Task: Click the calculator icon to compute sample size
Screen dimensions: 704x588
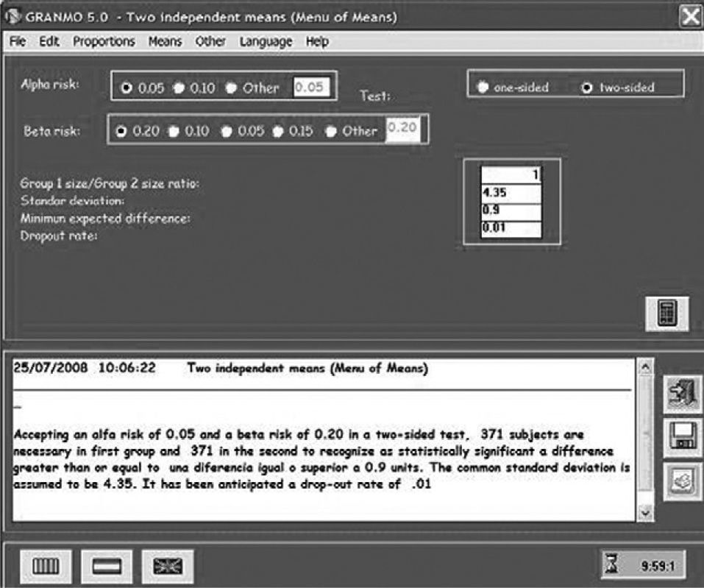Action: coord(669,312)
